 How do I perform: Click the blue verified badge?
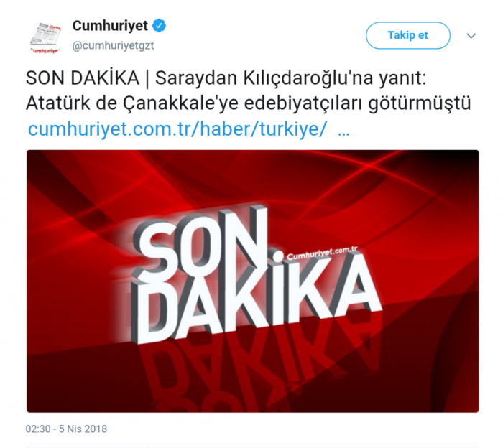159,26
